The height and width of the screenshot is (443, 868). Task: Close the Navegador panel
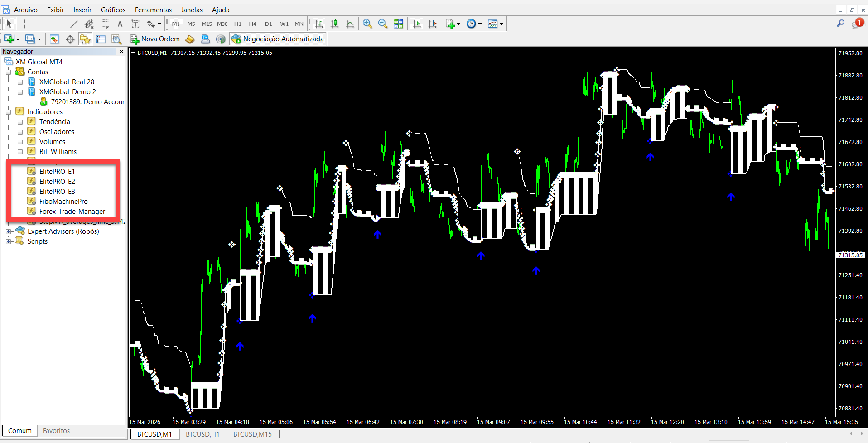click(121, 52)
